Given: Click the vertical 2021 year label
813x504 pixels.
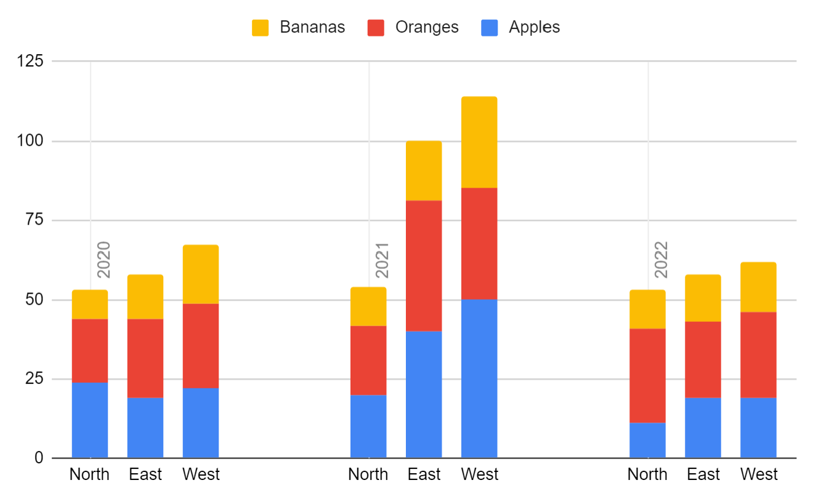Looking at the screenshot, I should pos(382,260).
